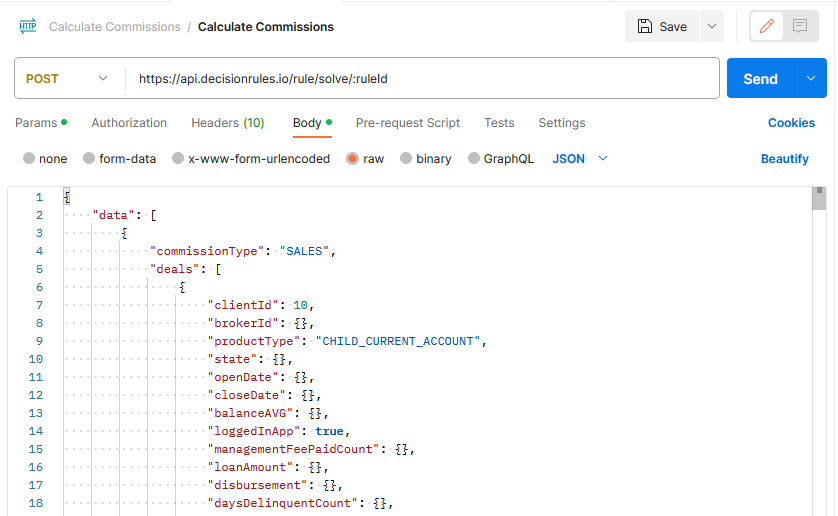Select the raw body radio option
Viewport: 838px width, 516px height.
tap(352, 158)
